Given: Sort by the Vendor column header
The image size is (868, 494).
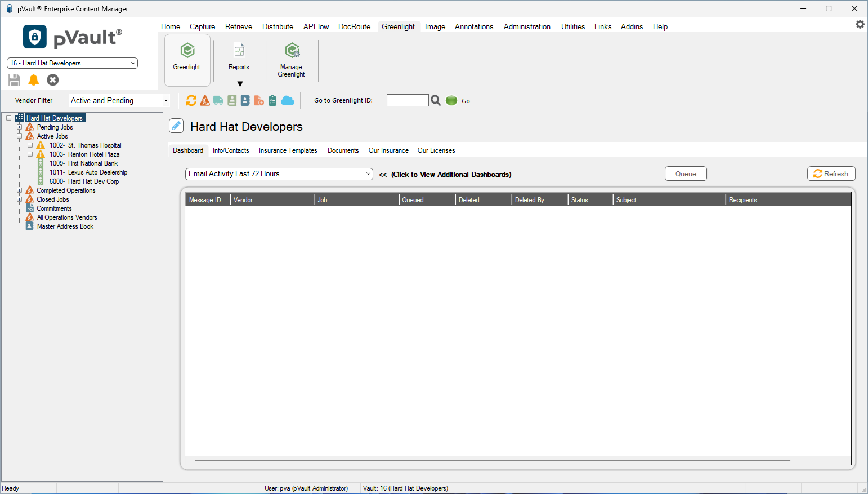Looking at the screenshot, I should tap(272, 200).
